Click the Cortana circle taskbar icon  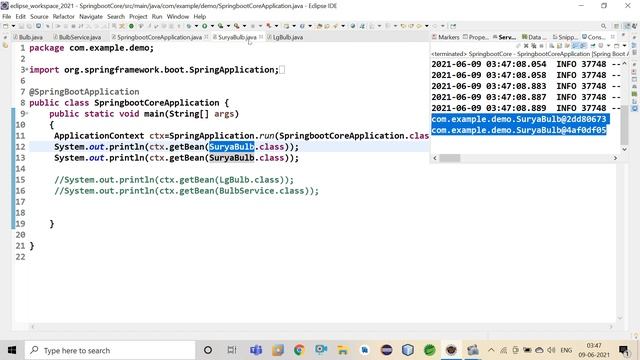208,350
